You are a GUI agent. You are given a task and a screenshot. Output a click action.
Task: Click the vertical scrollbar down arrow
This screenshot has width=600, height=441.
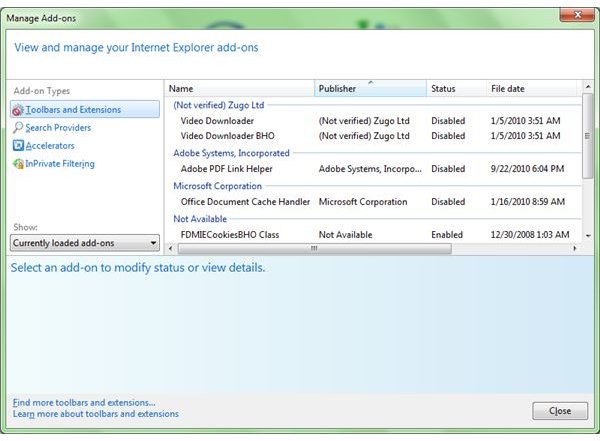[587, 236]
